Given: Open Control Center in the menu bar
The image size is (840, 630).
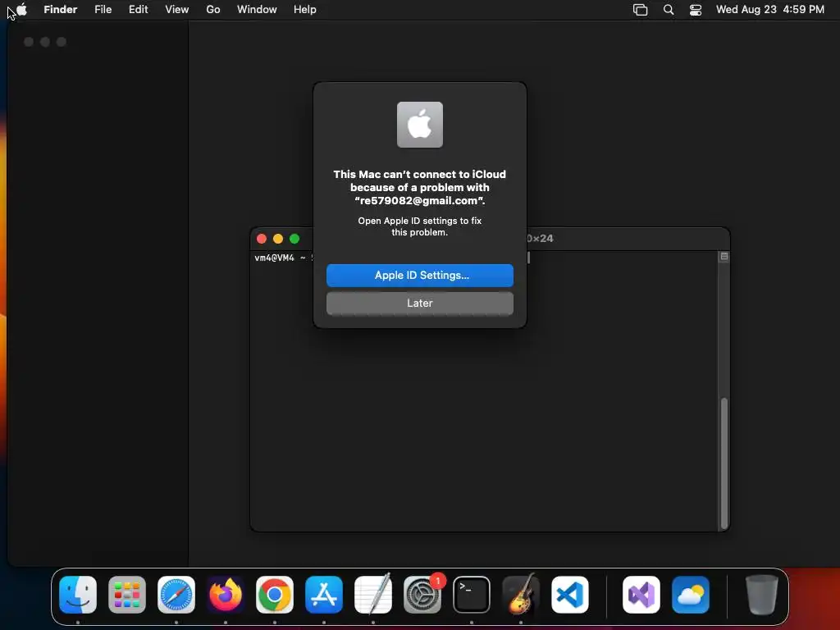Looking at the screenshot, I should 696,10.
